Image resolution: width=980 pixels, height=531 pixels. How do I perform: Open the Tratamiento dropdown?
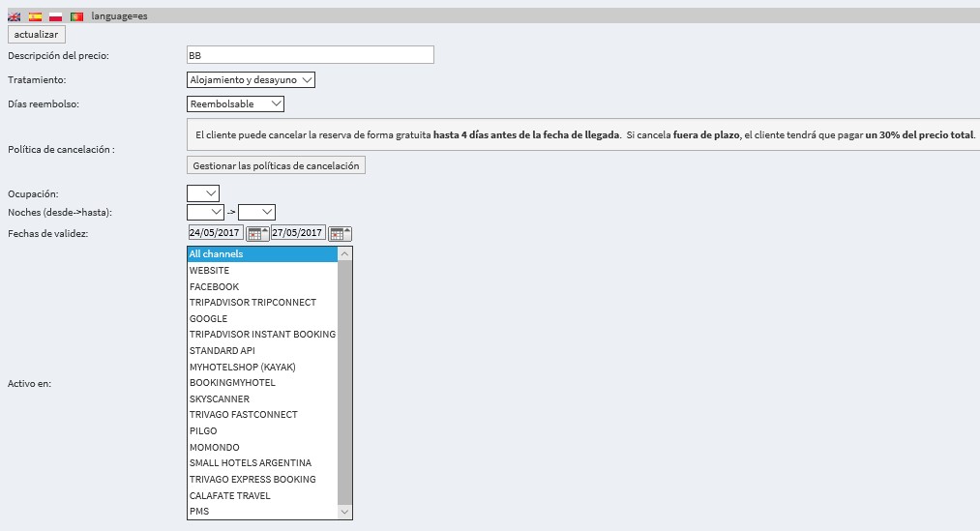(251, 80)
